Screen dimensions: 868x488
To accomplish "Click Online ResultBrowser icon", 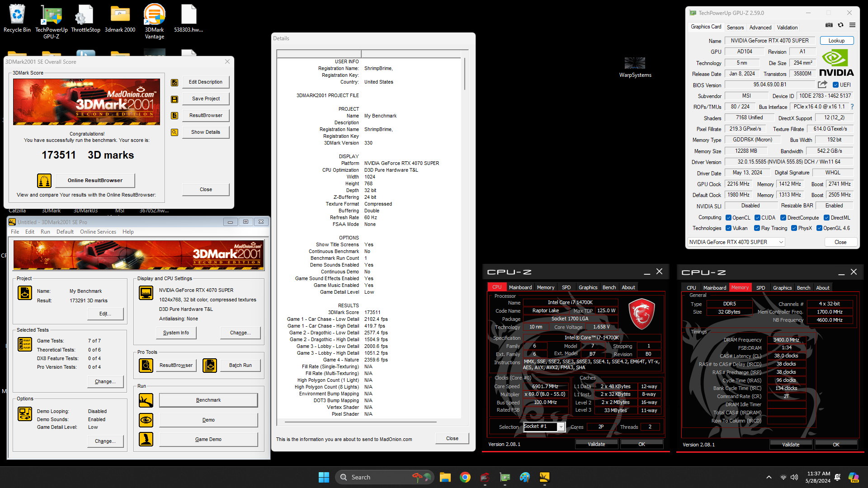I will (x=44, y=181).
